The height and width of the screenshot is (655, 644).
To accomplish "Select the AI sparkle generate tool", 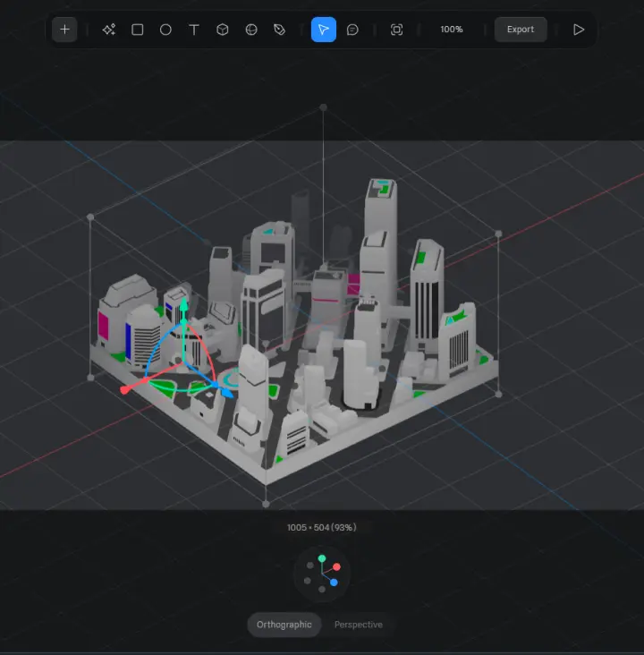I will [x=109, y=30].
